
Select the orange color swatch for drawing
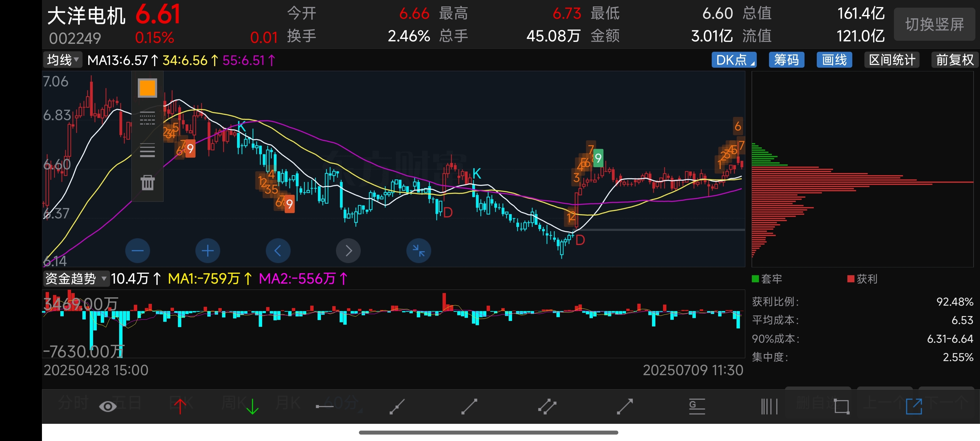147,88
